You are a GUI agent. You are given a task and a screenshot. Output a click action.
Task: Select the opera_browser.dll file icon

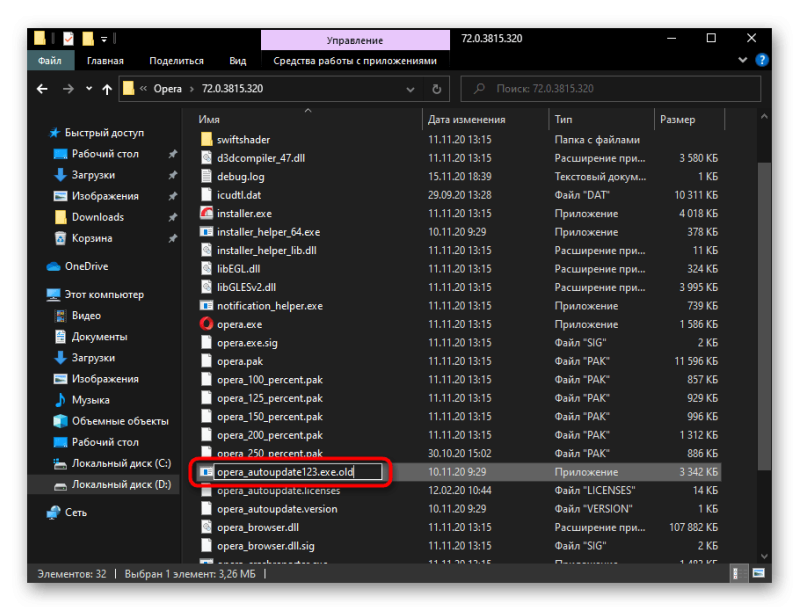[x=206, y=527]
